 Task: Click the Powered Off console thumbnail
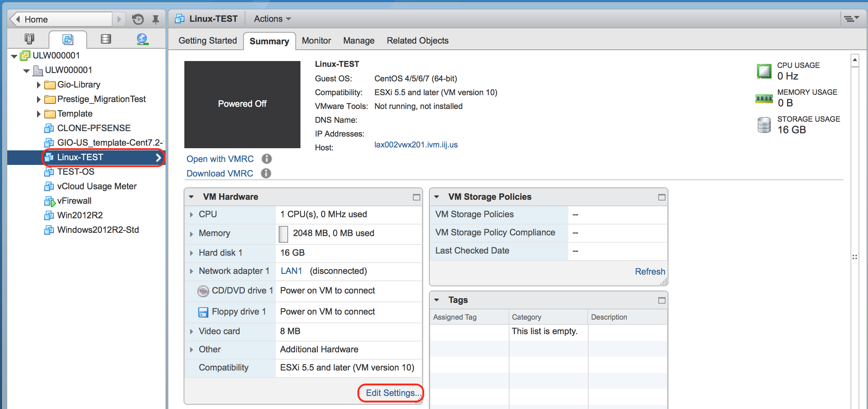tap(242, 104)
